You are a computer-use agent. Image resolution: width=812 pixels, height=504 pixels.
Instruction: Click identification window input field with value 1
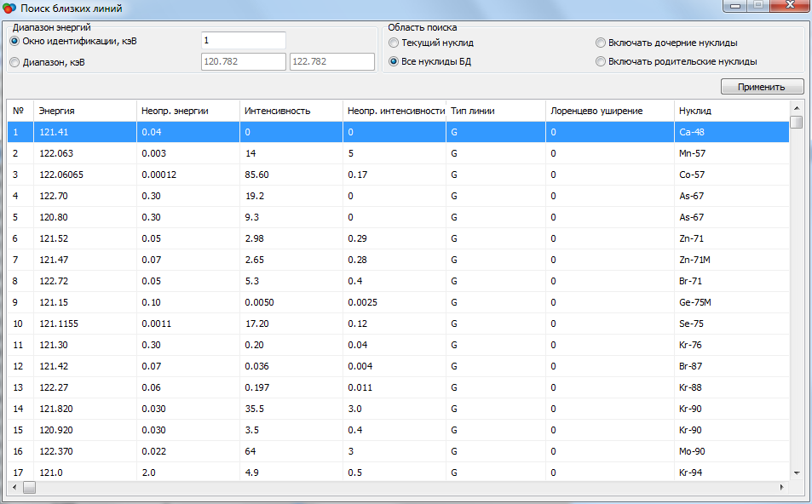click(243, 41)
